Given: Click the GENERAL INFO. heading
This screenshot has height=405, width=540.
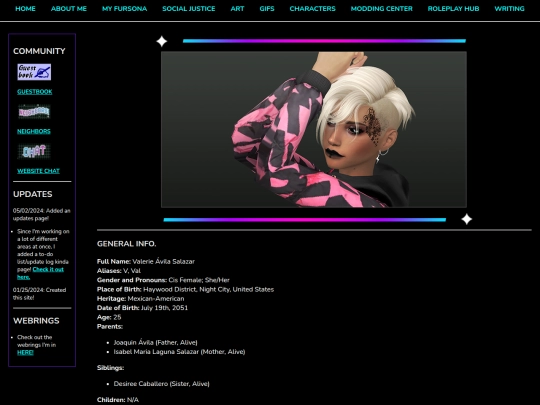Looking at the screenshot, I should (x=126, y=244).
